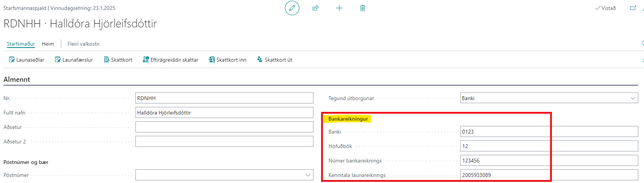
Task: Click the trash can delete icon
Action: tap(363, 8)
